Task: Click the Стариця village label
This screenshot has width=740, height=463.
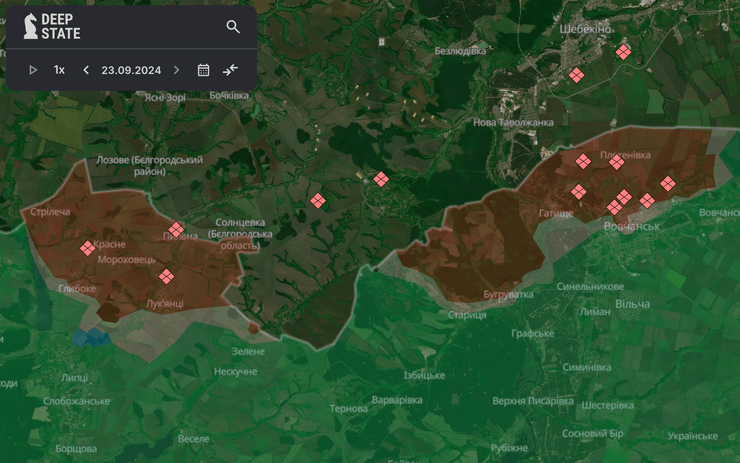Action: pyautogui.click(x=467, y=315)
